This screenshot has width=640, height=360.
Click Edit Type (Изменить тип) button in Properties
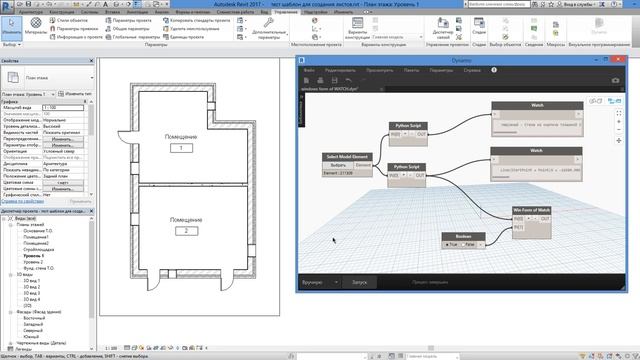point(75,94)
